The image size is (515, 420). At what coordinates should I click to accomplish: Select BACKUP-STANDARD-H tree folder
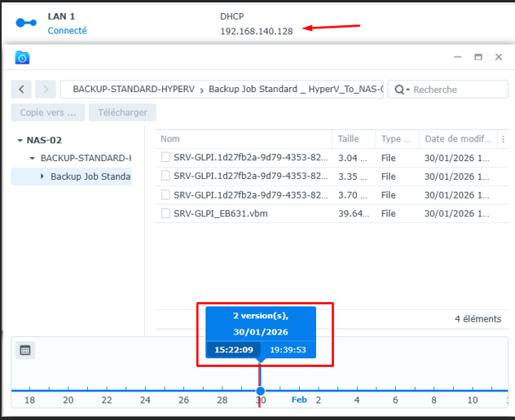pyautogui.click(x=86, y=158)
